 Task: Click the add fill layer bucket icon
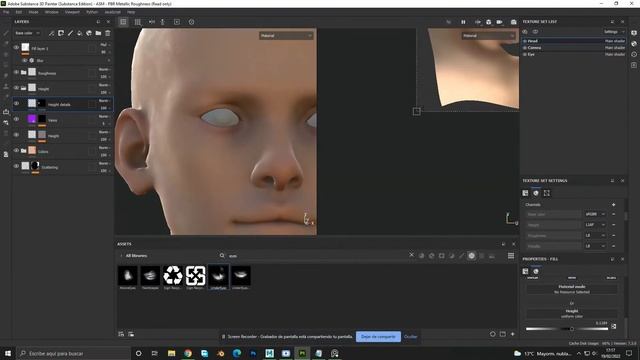coord(80,33)
